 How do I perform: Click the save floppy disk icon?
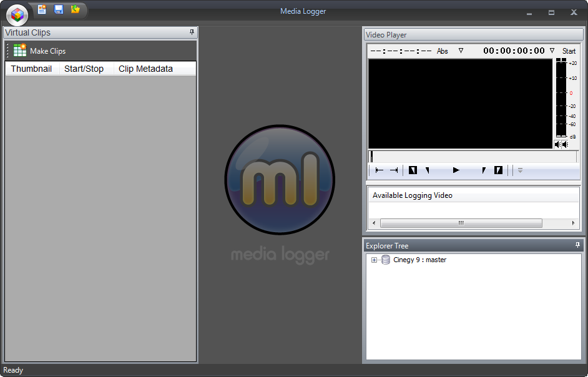tap(59, 9)
